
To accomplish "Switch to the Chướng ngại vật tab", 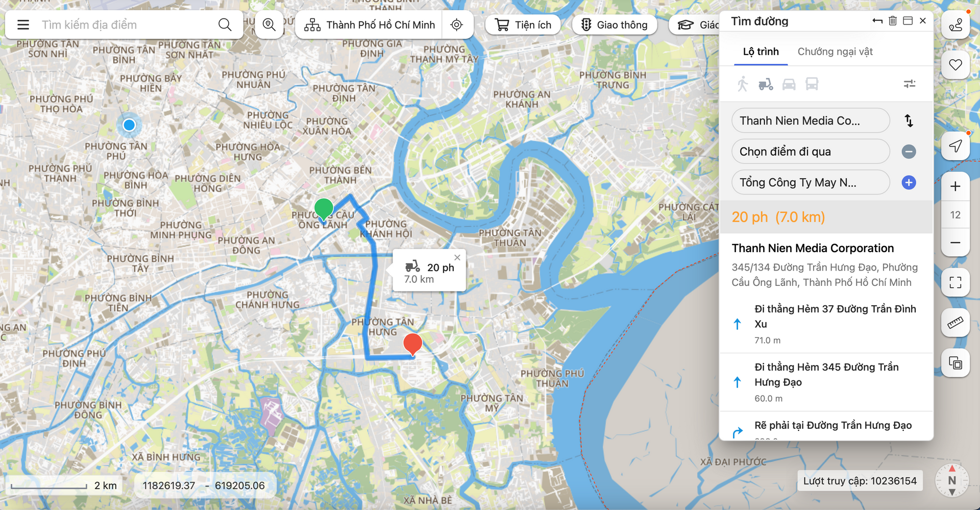I will (835, 52).
